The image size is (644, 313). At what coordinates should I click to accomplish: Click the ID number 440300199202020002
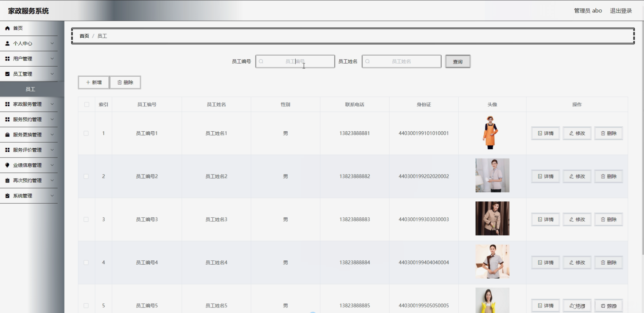tap(424, 176)
